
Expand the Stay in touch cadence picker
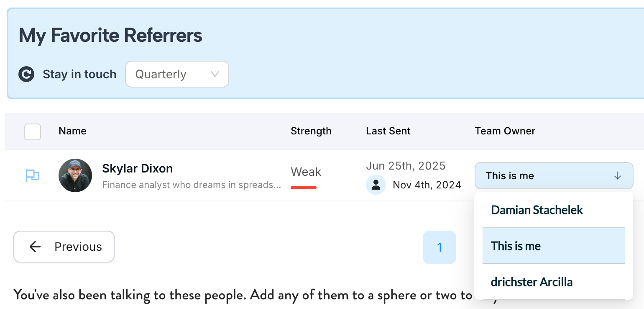(x=177, y=74)
